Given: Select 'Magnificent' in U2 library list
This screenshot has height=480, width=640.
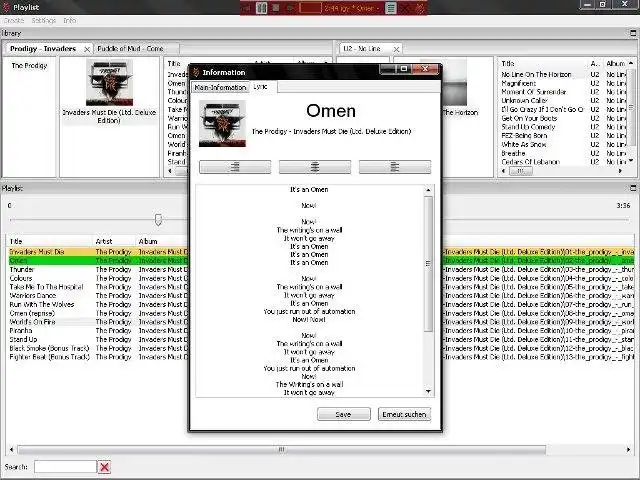Looking at the screenshot, I should pyautogui.click(x=519, y=83).
